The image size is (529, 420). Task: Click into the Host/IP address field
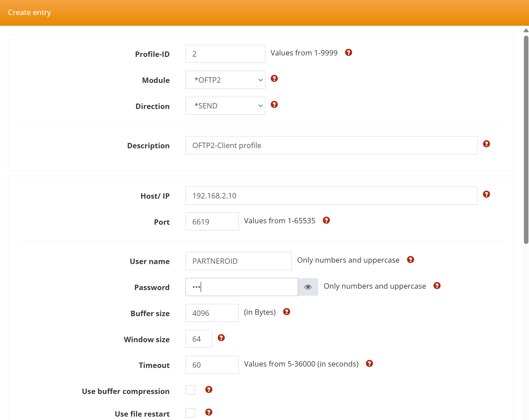coord(331,196)
